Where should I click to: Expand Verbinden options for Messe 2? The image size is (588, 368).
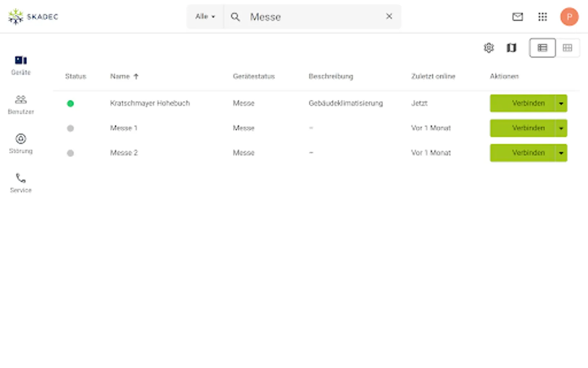[561, 153]
